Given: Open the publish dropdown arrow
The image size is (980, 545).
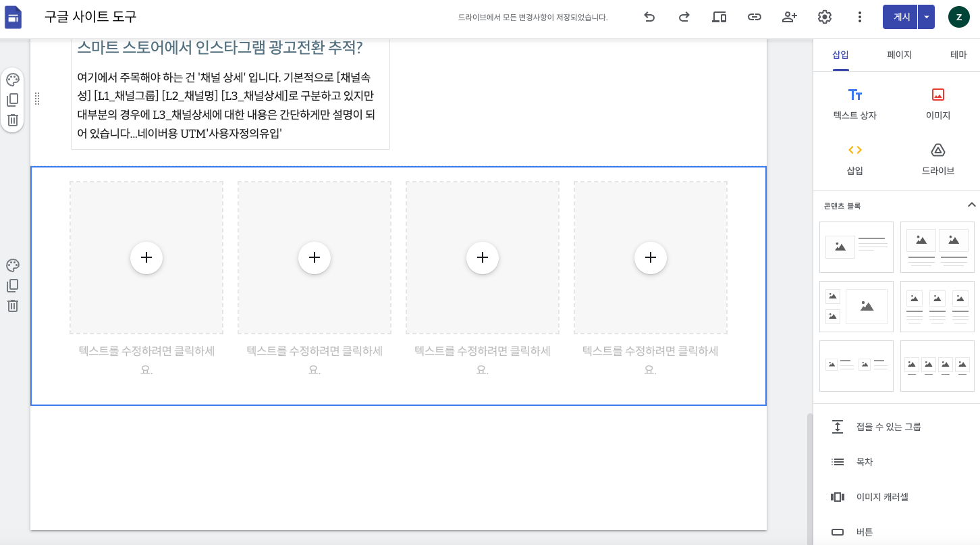Looking at the screenshot, I should coord(927,17).
